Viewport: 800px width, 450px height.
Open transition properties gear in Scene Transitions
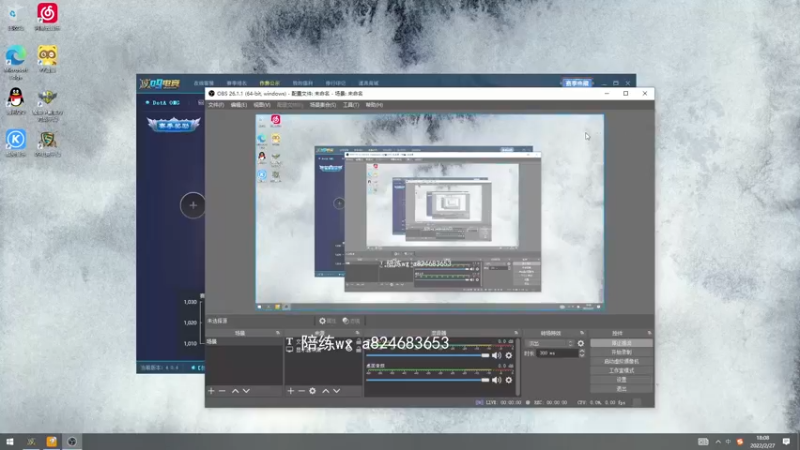(581, 343)
